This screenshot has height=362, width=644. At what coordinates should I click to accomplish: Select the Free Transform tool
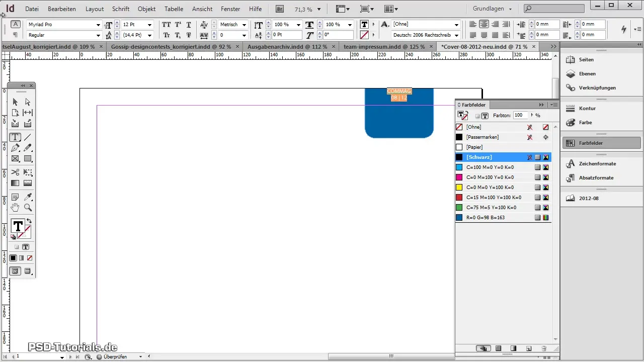28,172
